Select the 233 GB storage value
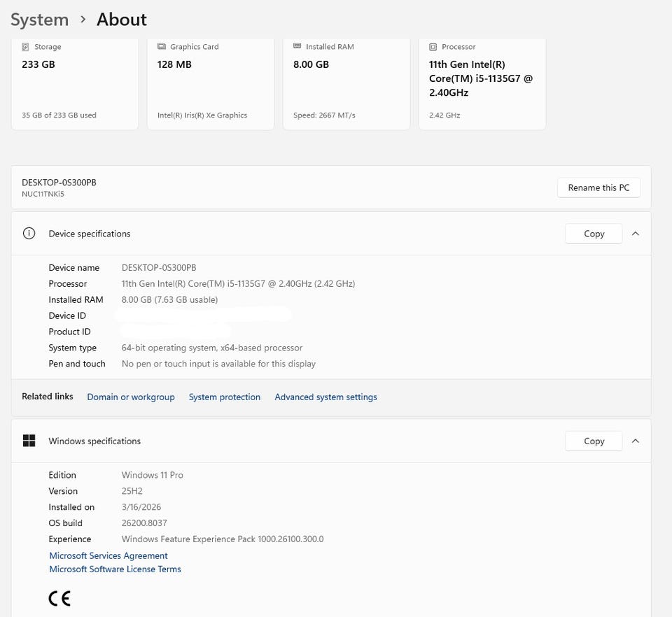The image size is (672, 617). (38, 64)
